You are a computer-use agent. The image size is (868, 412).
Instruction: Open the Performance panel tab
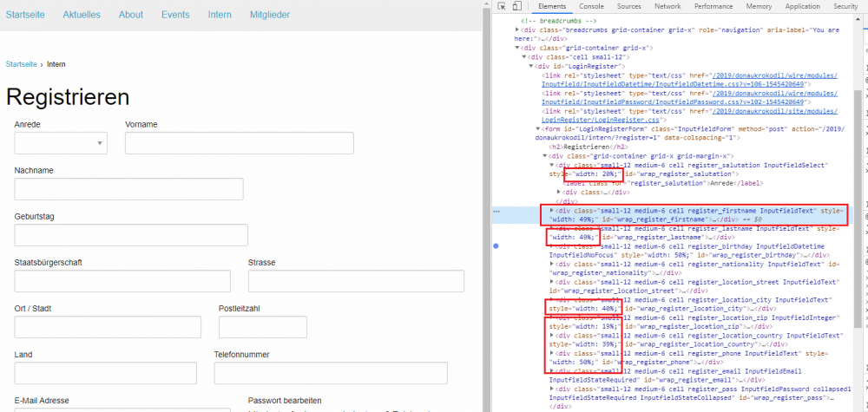(713, 6)
